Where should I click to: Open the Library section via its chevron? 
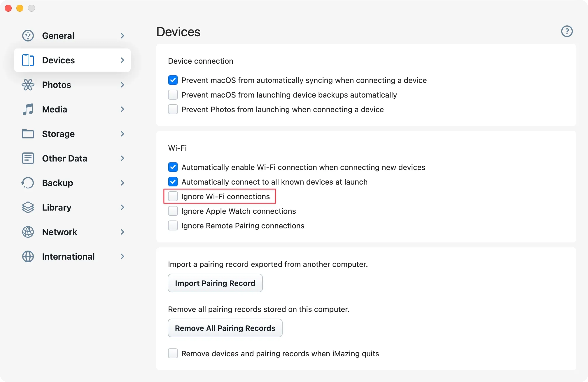(122, 207)
